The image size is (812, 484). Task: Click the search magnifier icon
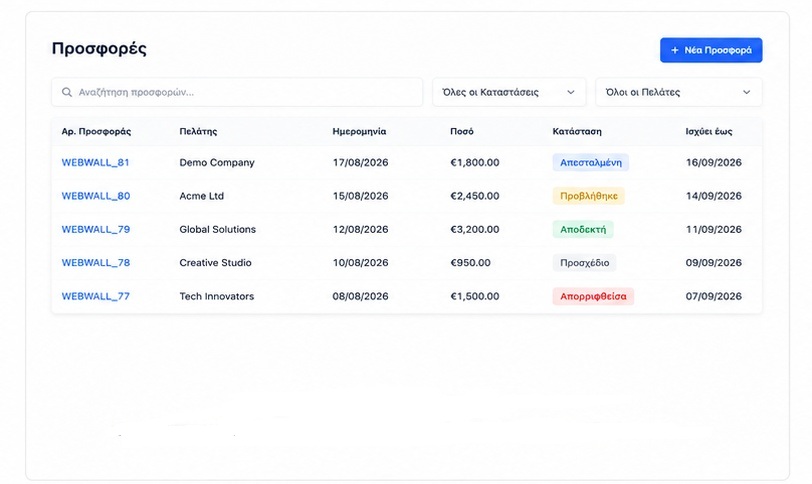67,92
